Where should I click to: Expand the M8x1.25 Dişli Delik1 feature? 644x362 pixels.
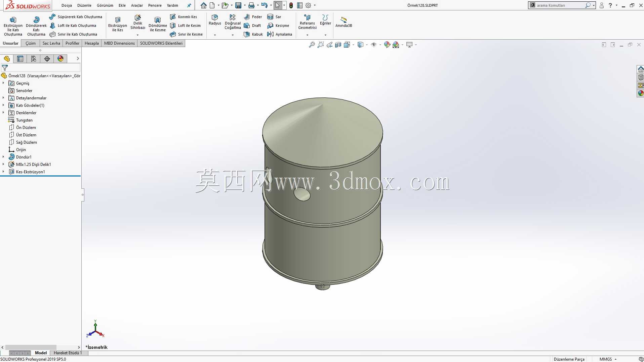click(3, 164)
